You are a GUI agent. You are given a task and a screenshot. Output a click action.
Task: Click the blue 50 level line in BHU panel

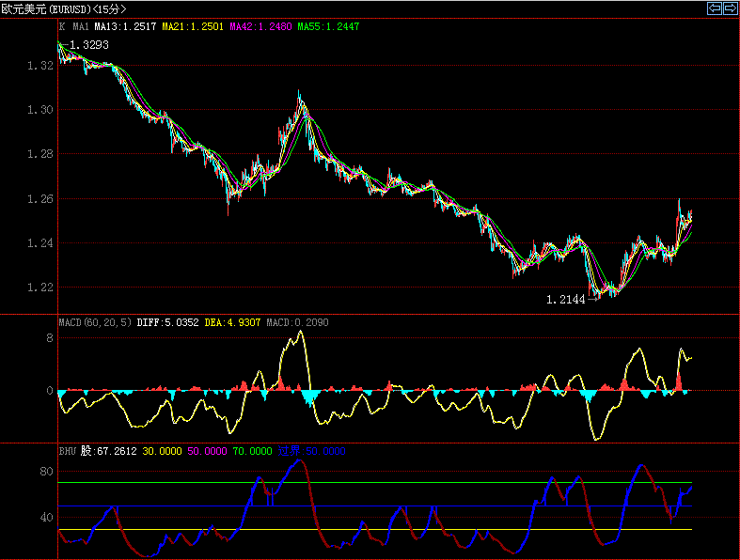tap(376, 506)
